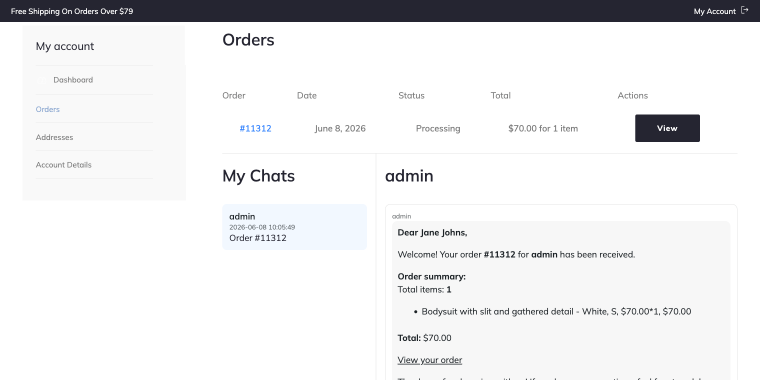Viewport: 760px width, 380px height.
Task: Open Account Details in the sidebar
Action: pyautogui.click(x=63, y=165)
